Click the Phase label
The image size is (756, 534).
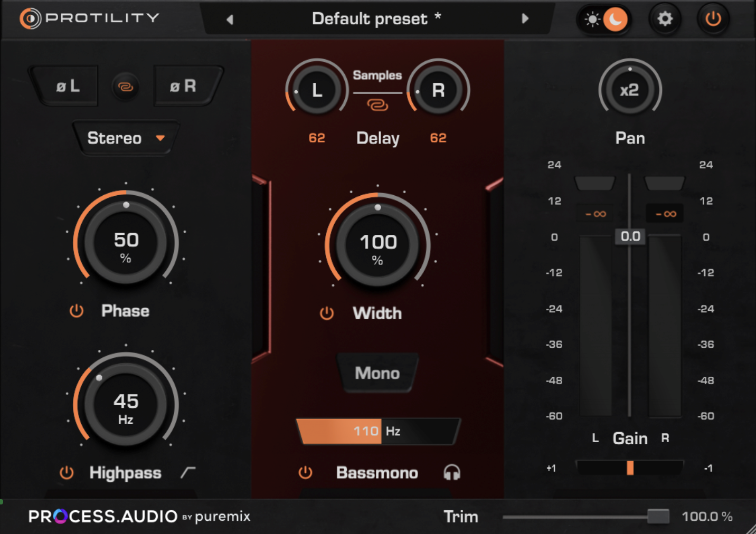tap(126, 311)
